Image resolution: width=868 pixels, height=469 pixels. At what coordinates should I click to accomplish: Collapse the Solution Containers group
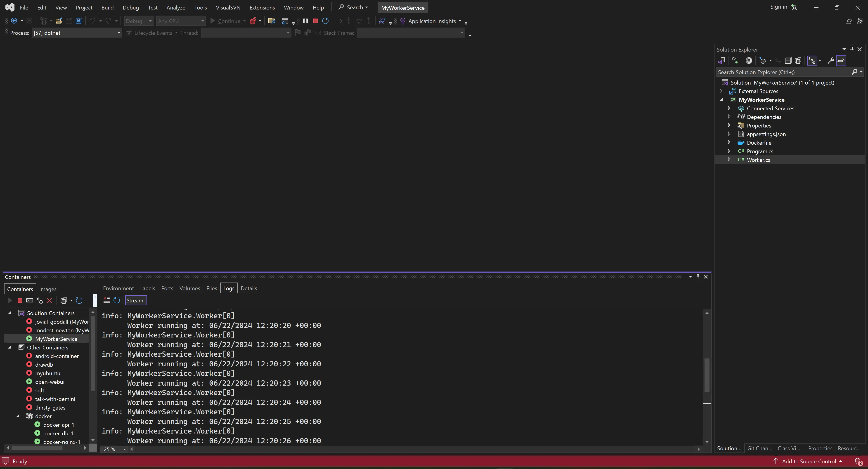click(x=10, y=313)
